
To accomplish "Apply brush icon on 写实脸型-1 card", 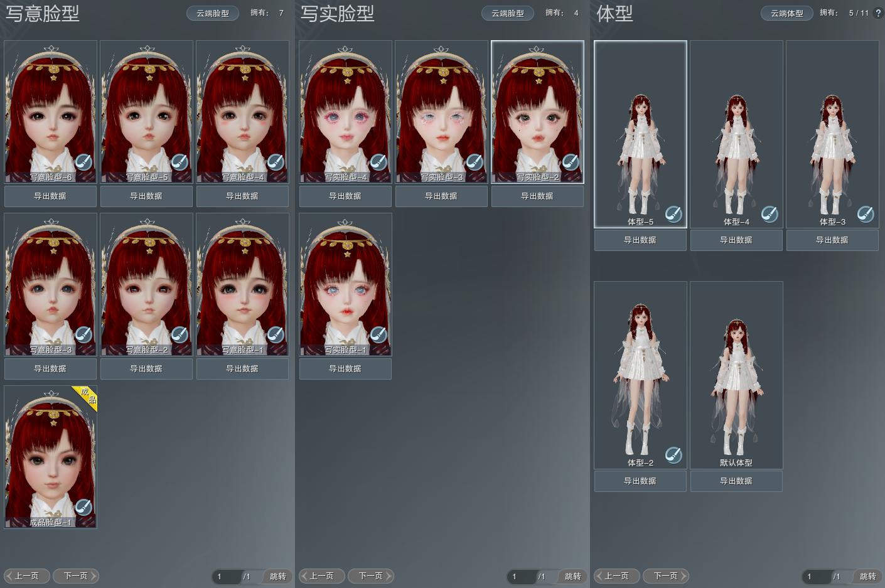I will [x=378, y=334].
